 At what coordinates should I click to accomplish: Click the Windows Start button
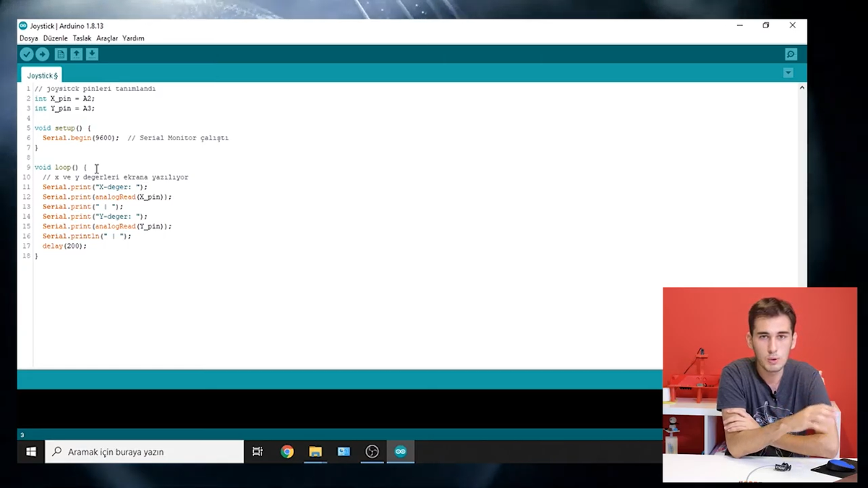pos(31,452)
